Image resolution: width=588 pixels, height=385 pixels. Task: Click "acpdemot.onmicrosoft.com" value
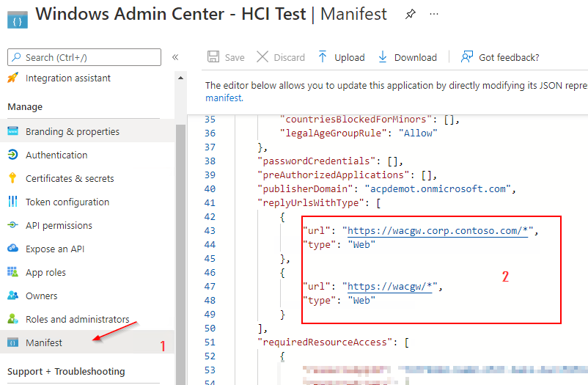click(x=438, y=189)
